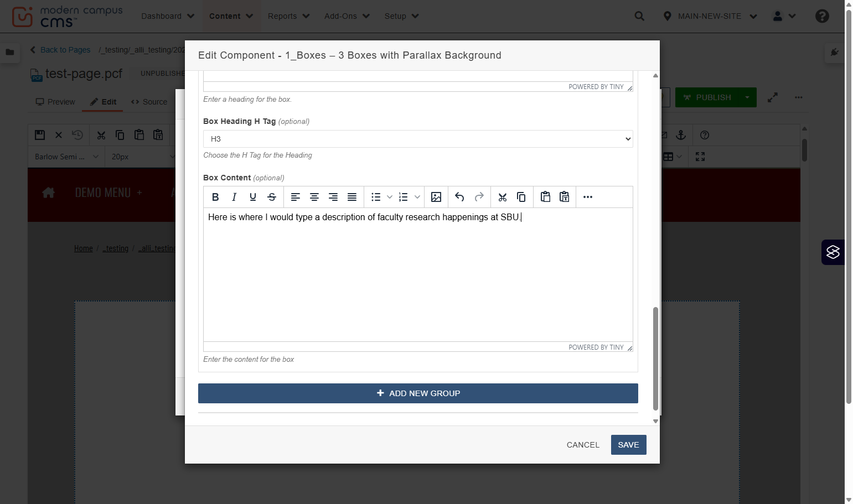
Task: Open numbered list style dropdown arrow
Action: [417, 197]
